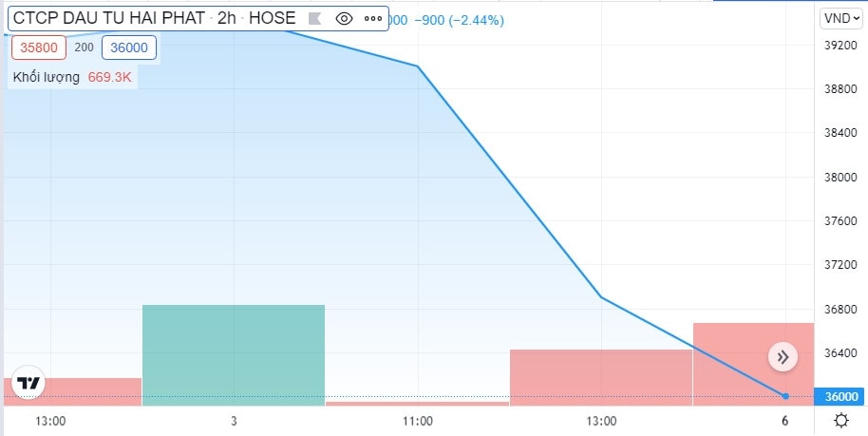Select CTCP DAU TU HAI PHAT symbol title
This screenshot has height=436, width=868.
pos(108,18)
